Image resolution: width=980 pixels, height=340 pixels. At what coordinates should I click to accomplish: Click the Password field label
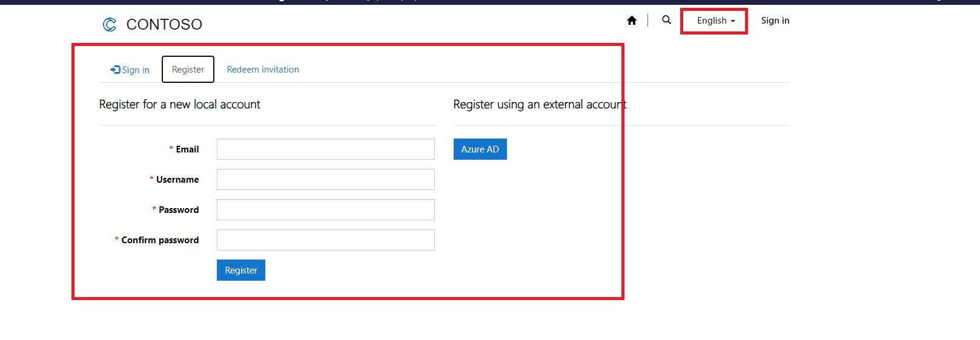[179, 210]
